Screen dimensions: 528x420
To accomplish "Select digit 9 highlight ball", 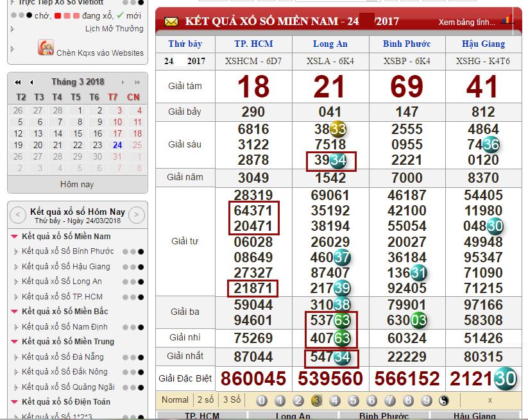I will pos(427,401).
